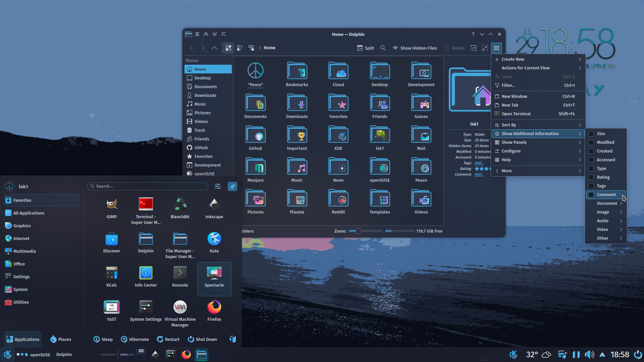
Task: Choose New Tab menu entry
Action: (538, 105)
